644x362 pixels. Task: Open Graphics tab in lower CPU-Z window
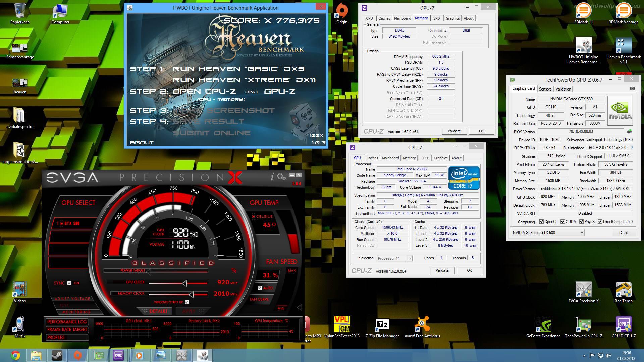[440, 158]
